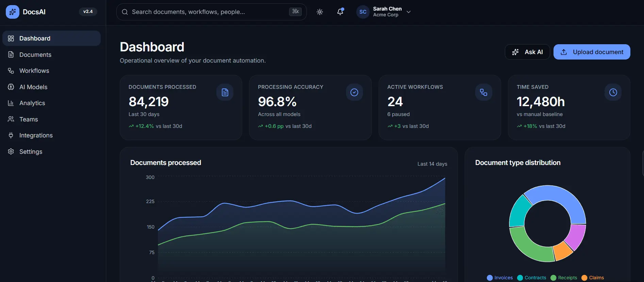Click the 84,219 documents processed value
The height and width of the screenshot is (282, 644).
[x=149, y=102]
